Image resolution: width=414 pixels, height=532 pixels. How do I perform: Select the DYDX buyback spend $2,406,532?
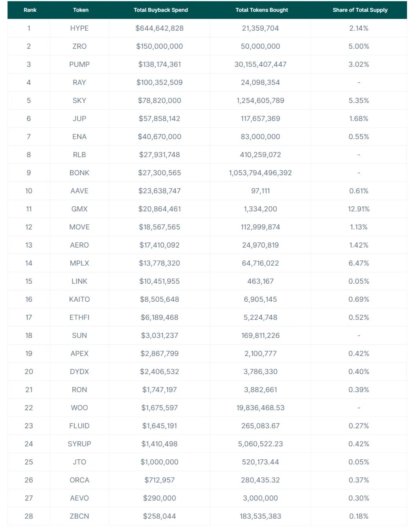tap(159, 372)
